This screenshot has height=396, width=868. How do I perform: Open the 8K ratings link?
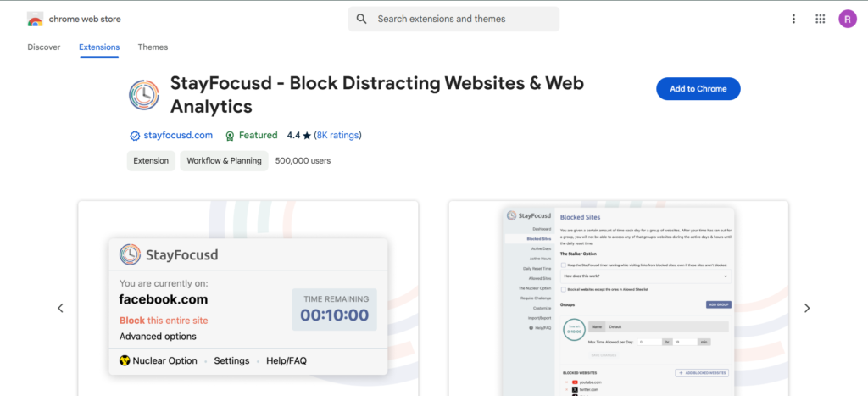[337, 135]
